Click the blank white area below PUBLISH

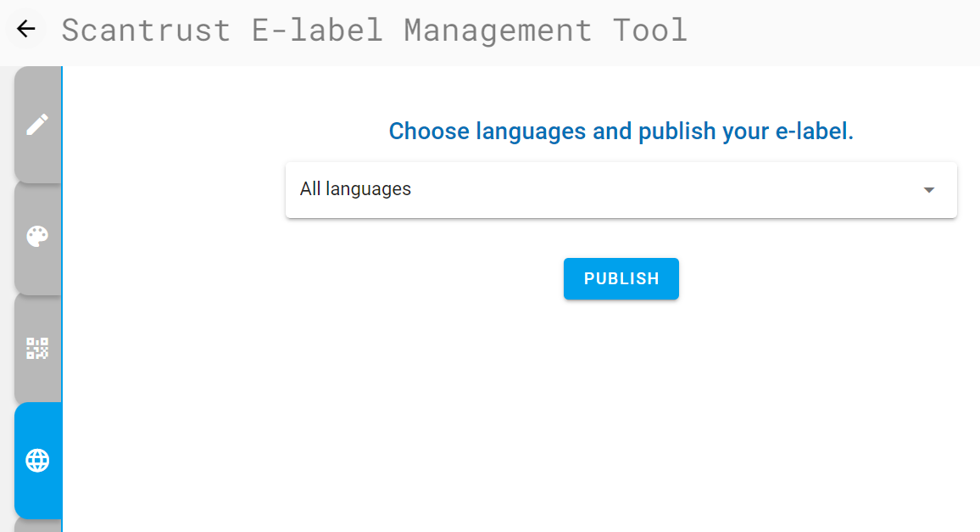[621, 407]
